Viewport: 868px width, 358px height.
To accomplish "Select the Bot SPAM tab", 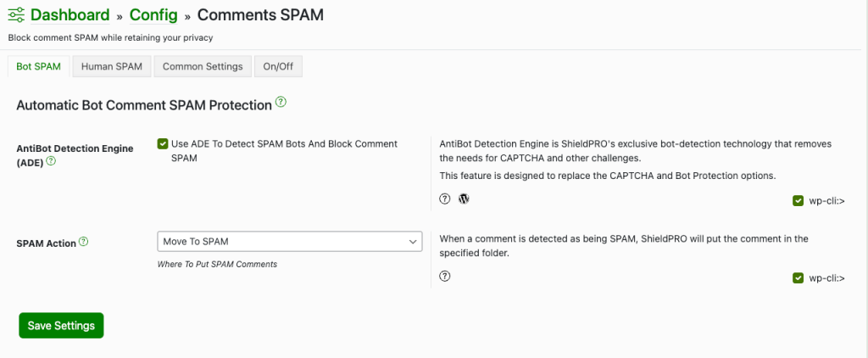I will [39, 66].
